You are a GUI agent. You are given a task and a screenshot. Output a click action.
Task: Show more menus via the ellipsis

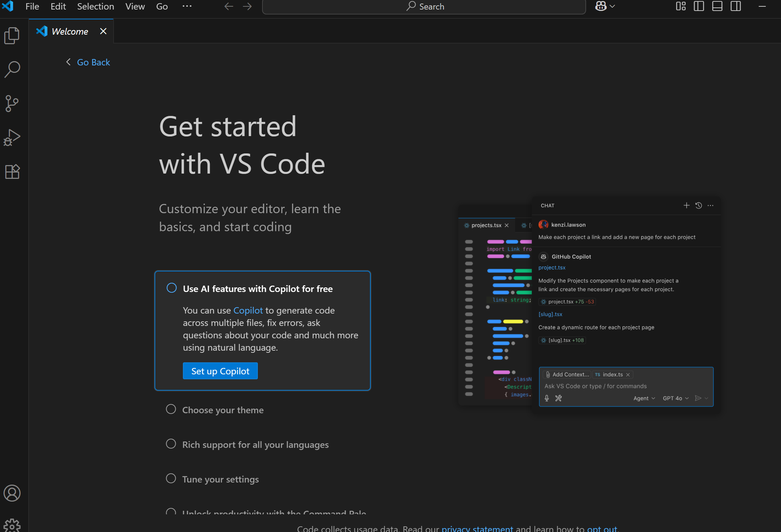(x=187, y=6)
